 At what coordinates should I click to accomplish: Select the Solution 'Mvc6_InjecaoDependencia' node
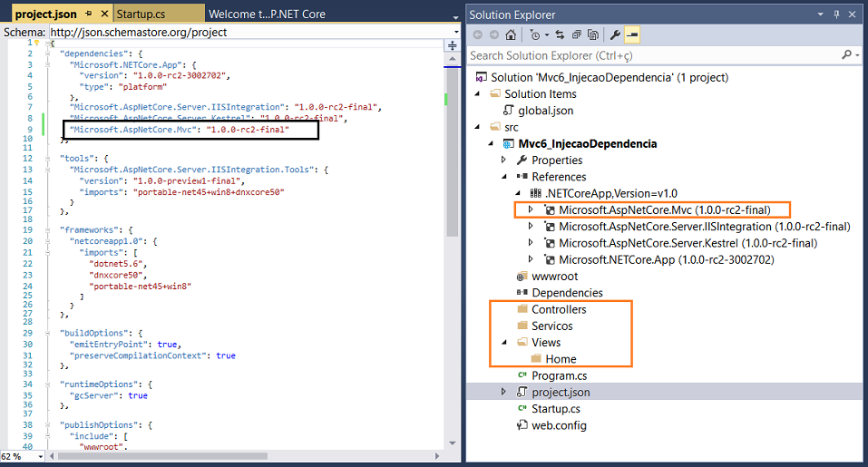pos(603,77)
